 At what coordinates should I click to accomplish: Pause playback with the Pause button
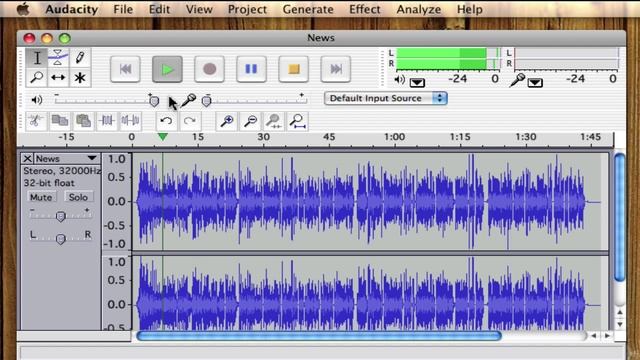(251, 69)
